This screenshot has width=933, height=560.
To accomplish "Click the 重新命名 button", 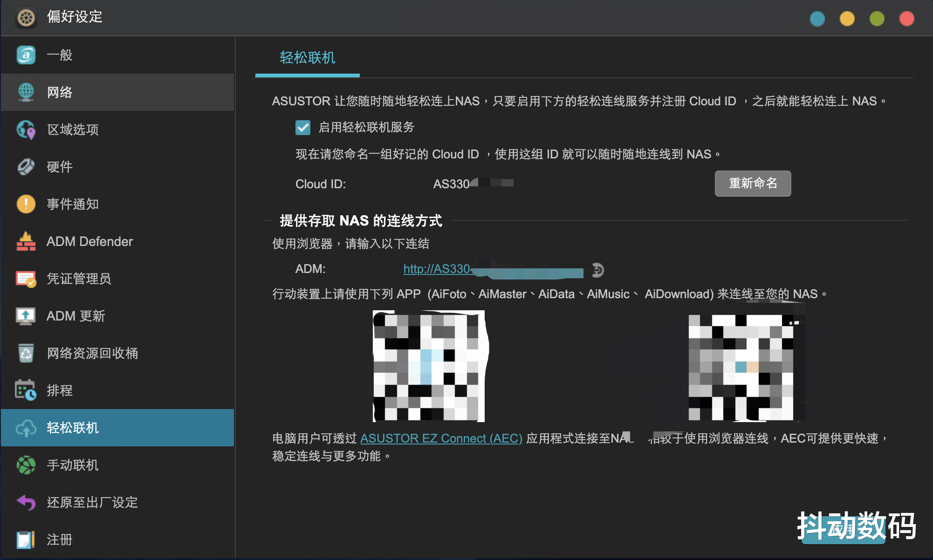I will 753,184.
